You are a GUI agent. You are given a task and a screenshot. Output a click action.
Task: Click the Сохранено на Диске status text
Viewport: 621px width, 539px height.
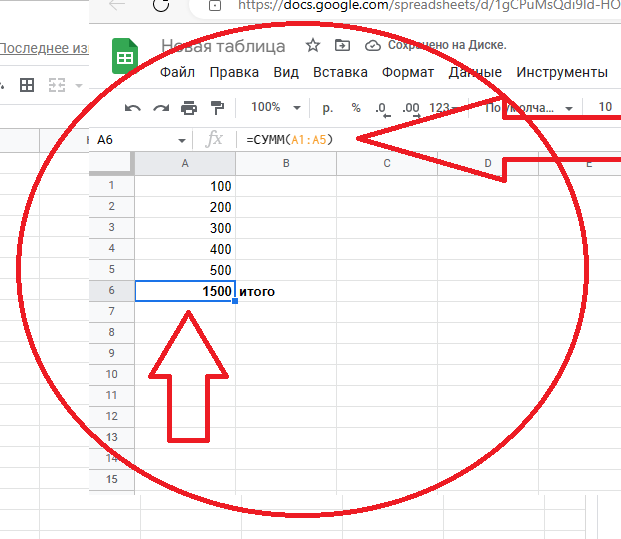click(447, 45)
